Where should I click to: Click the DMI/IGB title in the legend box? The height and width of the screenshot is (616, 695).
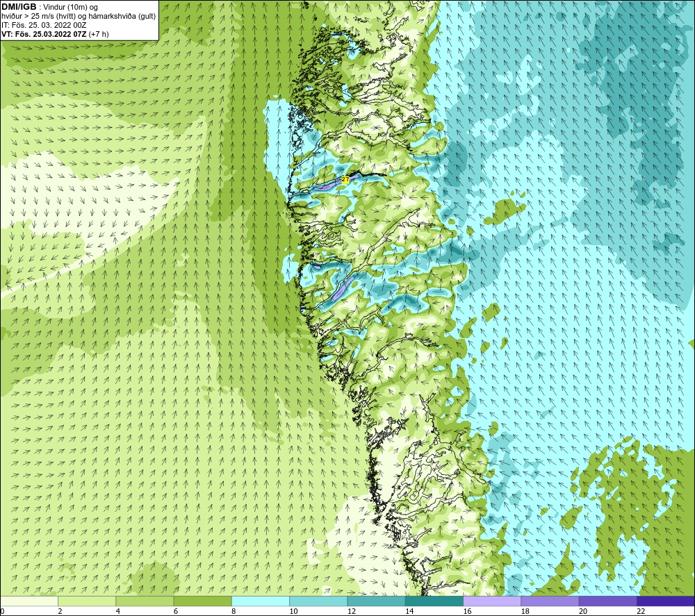pos(19,7)
